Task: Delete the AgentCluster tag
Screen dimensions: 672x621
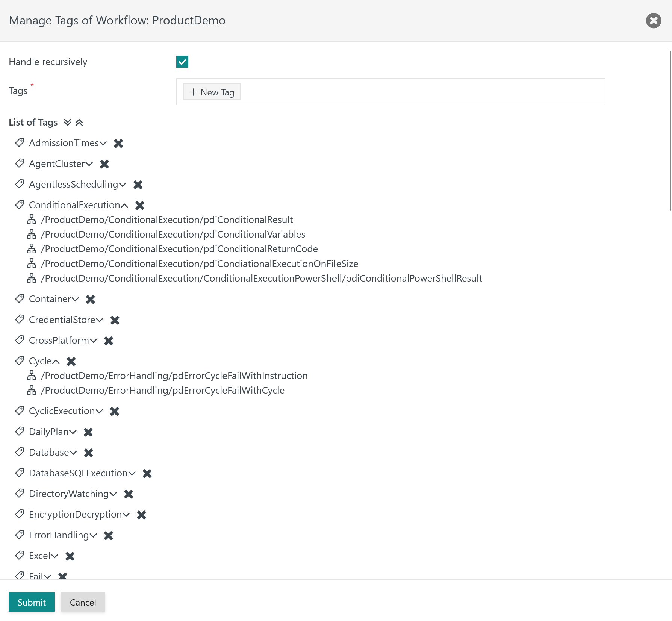Action: pyautogui.click(x=104, y=164)
